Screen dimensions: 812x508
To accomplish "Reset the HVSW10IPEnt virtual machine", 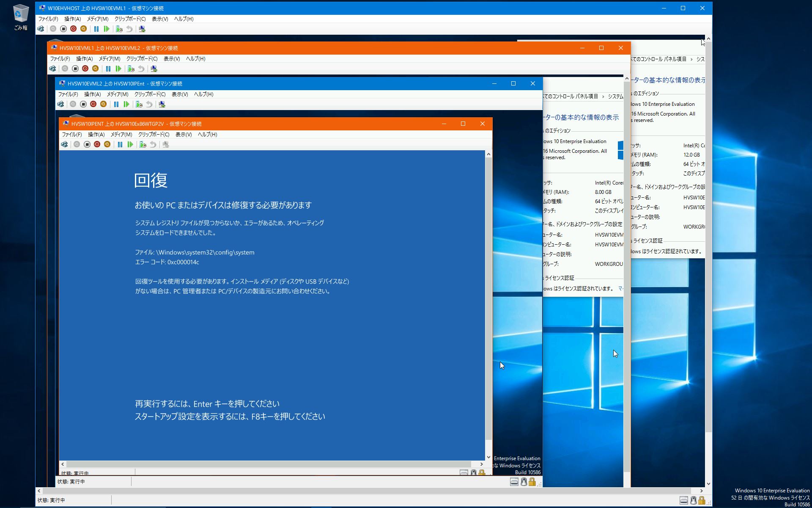I will (x=126, y=104).
